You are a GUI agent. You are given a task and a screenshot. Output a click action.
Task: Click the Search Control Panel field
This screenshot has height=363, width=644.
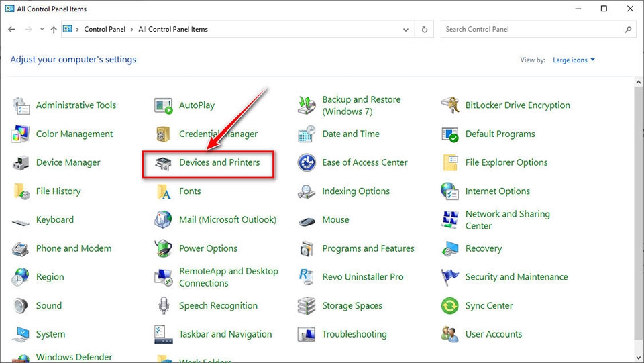(x=533, y=30)
